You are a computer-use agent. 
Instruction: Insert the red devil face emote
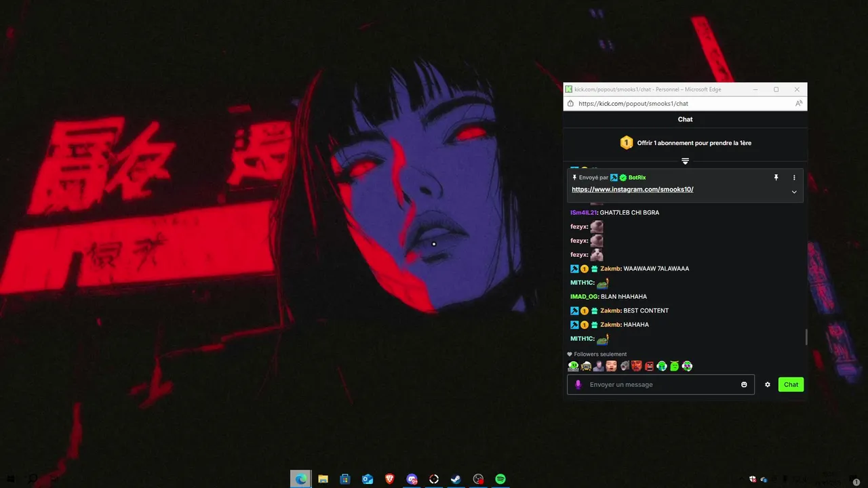[636, 366]
